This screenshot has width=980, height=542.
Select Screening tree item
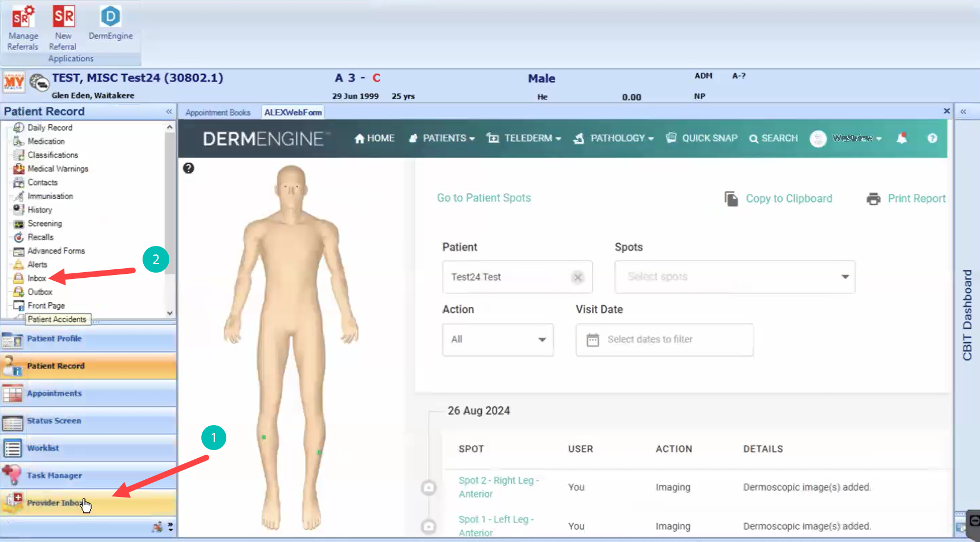(44, 223)
